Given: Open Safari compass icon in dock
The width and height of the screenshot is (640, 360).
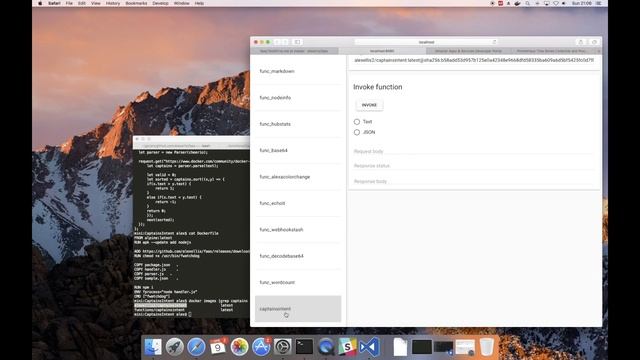Looking at the screenshot, I should pyautogui.click(x=196, y=347).
